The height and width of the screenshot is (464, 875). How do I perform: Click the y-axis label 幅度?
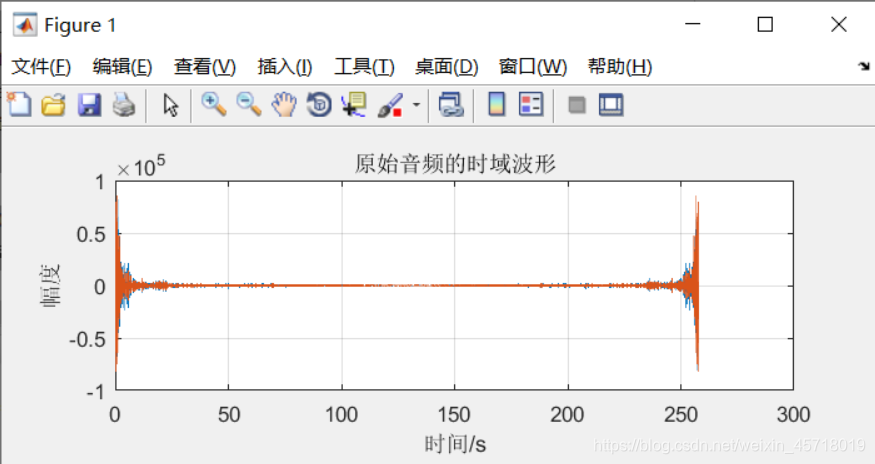click(x=50, y=285)
